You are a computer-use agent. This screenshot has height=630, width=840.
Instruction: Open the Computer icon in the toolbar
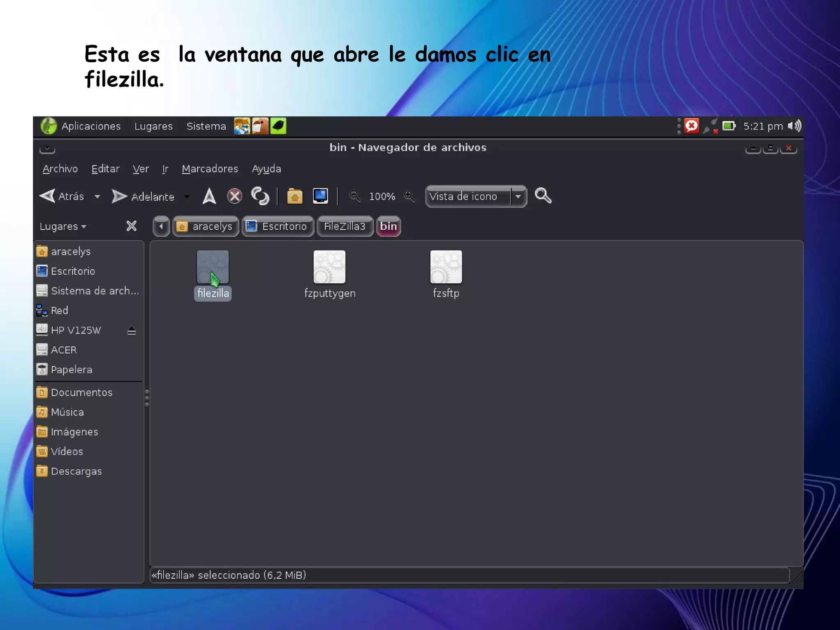click(320, 196)
